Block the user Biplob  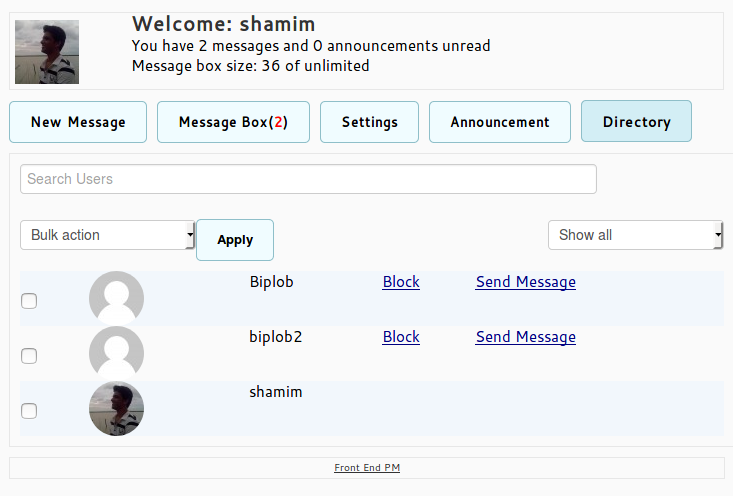coord(401,282)
